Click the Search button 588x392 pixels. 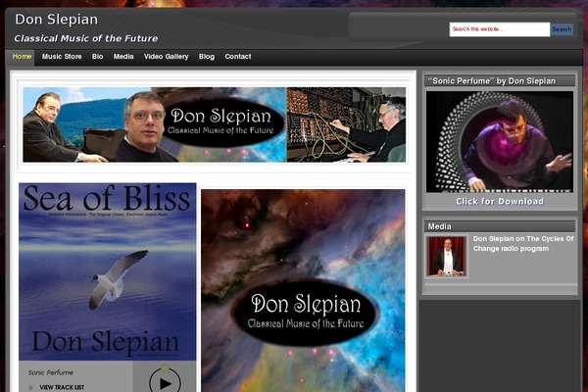coord(562,29)
